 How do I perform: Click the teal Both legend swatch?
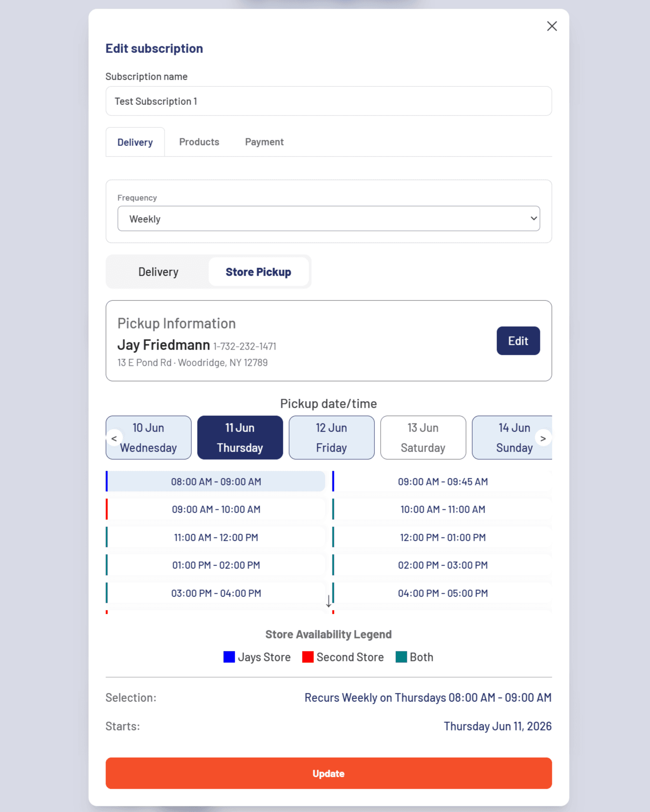[401, 657]
